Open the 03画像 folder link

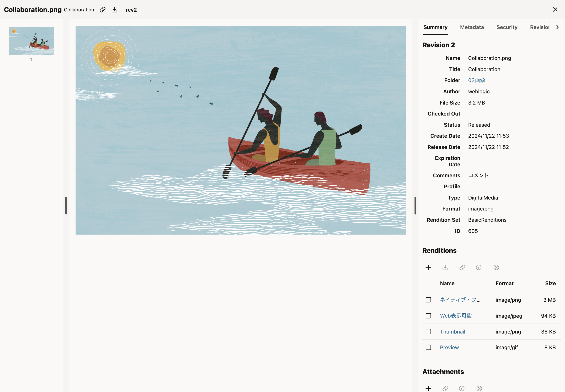pyautogui.click(x=476, y=80)
